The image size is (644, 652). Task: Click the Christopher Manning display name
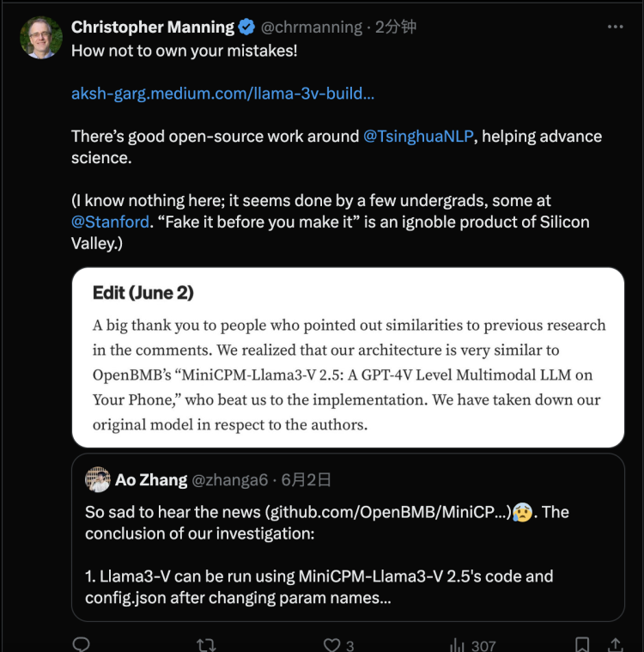[152, 27]
